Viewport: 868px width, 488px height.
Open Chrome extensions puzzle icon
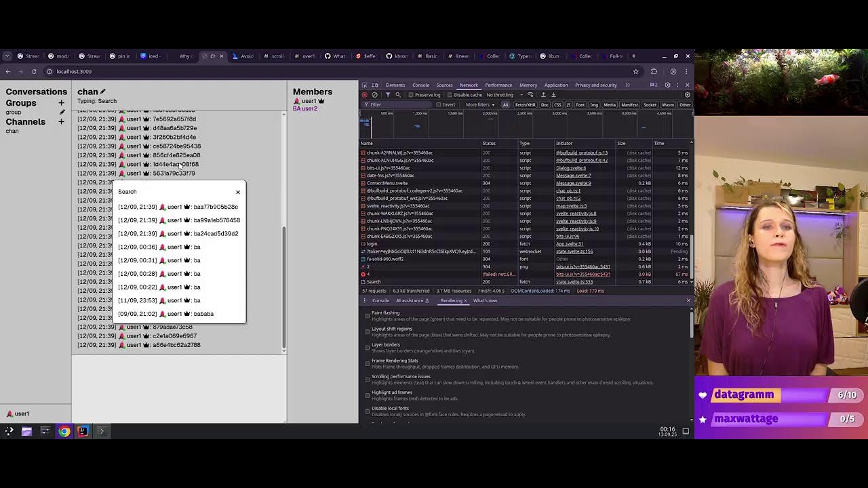click(x=654, y=72)
